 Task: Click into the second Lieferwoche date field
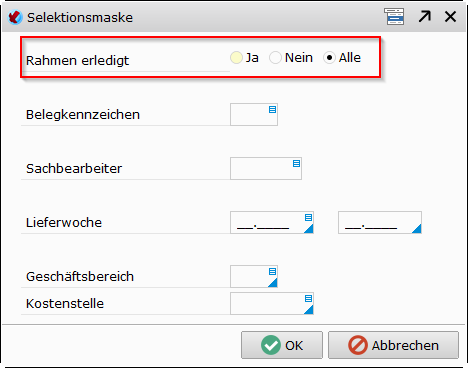[380, 222]
